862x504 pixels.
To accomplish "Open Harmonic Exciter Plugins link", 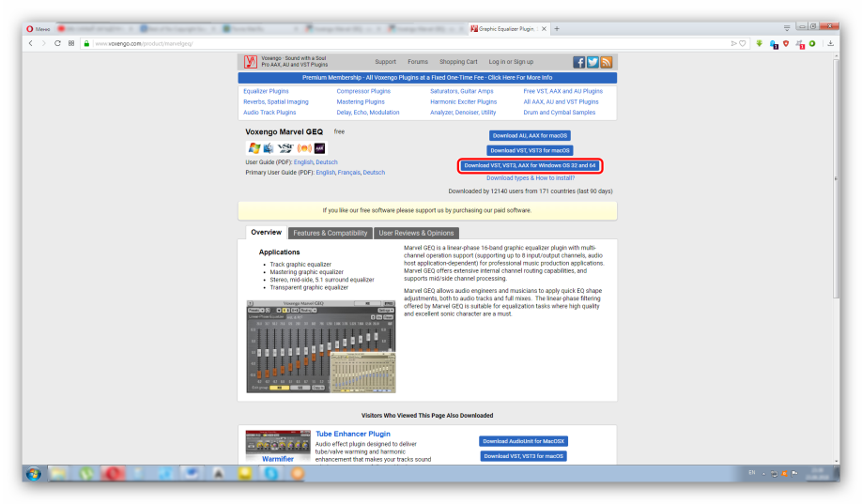I will [464, 101].
